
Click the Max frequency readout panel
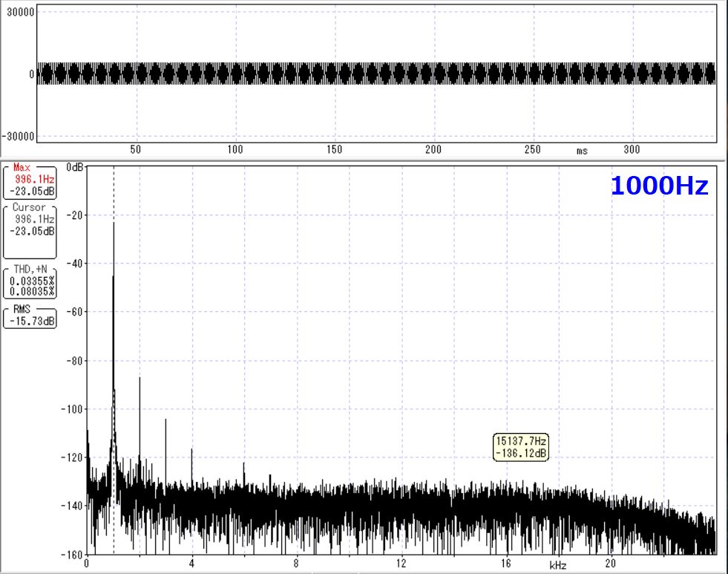click(x=30, y=183)
